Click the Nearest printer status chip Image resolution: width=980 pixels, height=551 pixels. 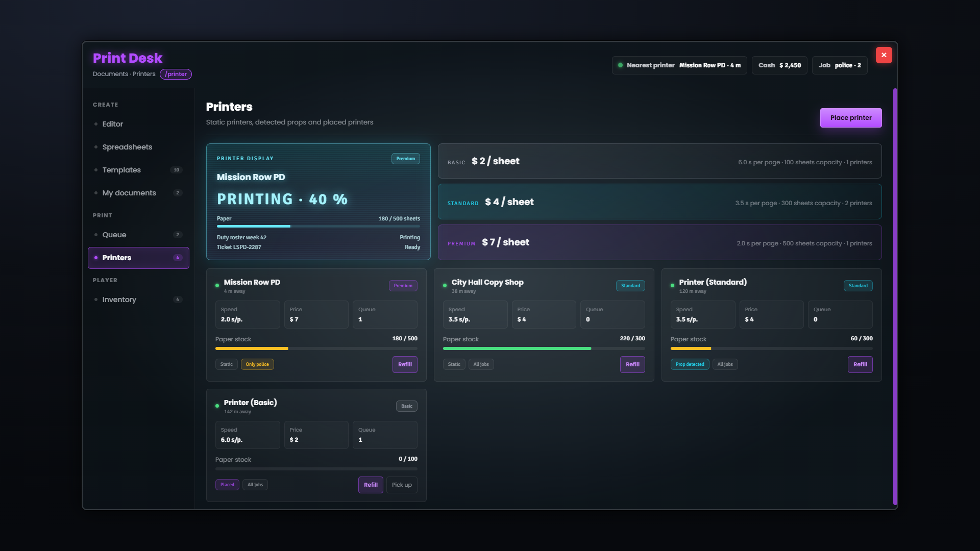tap(679, 65)
